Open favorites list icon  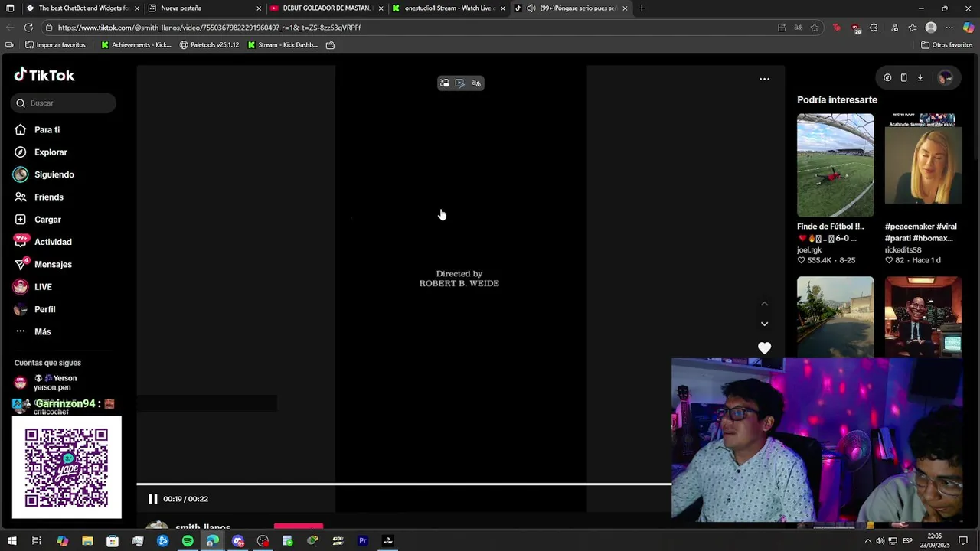click(x=913, y=28)
